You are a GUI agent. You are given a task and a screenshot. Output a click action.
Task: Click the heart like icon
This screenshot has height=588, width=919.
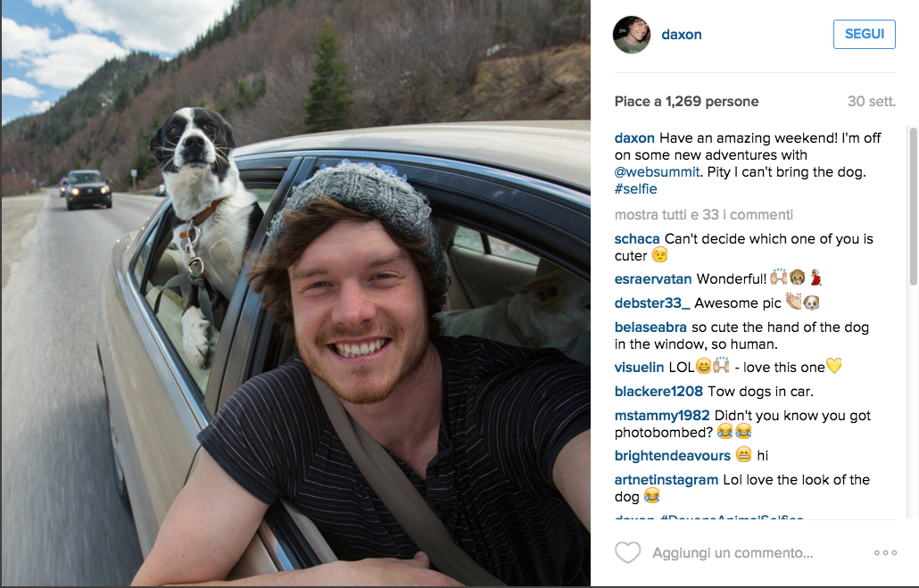(627, 553)
